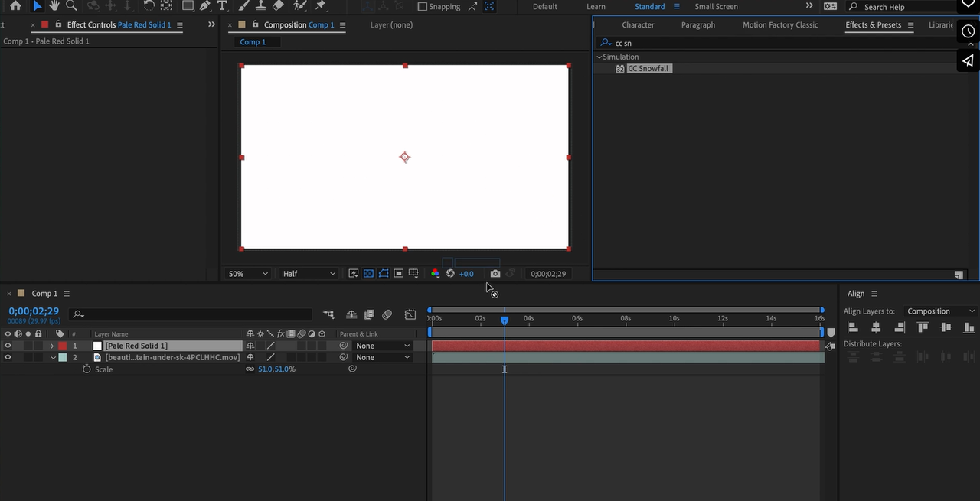Select the Hand tool
The width and height of the screenshot is (980, 501).
pyautogui.click(x=55, y=6)
